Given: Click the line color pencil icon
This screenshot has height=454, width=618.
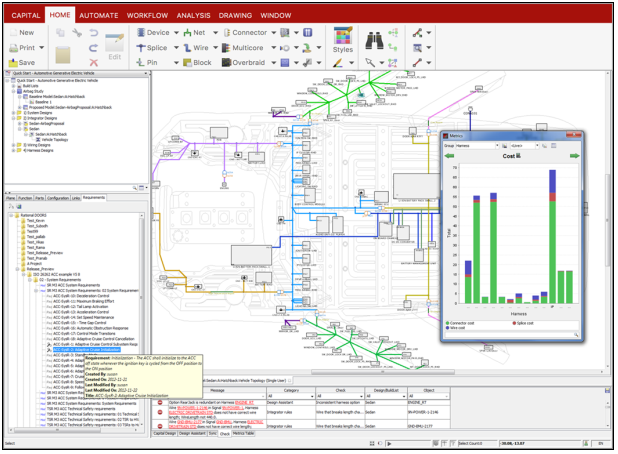Looking at the screenshot, I should [x=338, y=63].
